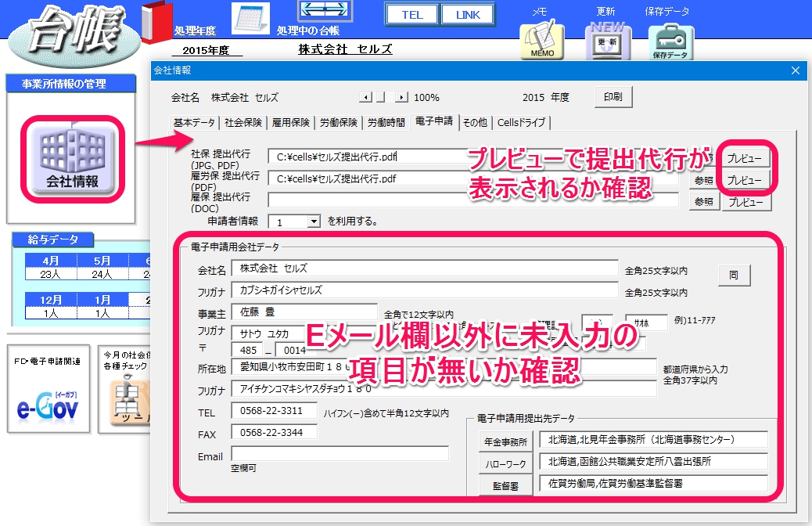The image size is (812, 526).
Task: Switch to the Cellsドライブ tab
Action: (x=521, y=123)
